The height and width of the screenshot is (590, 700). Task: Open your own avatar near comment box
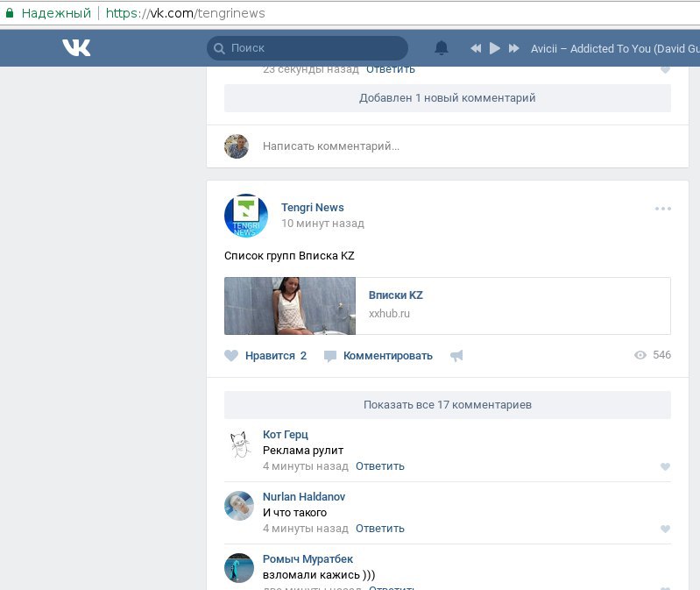237,146
